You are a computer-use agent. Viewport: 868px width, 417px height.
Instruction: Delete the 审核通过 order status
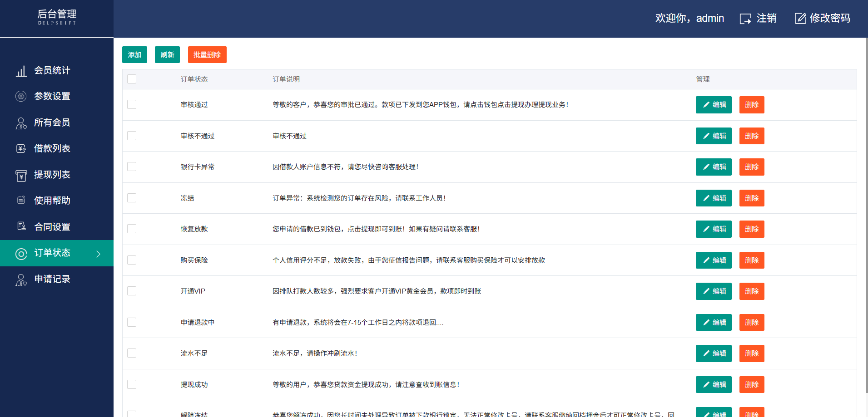[x=752, y=105]
